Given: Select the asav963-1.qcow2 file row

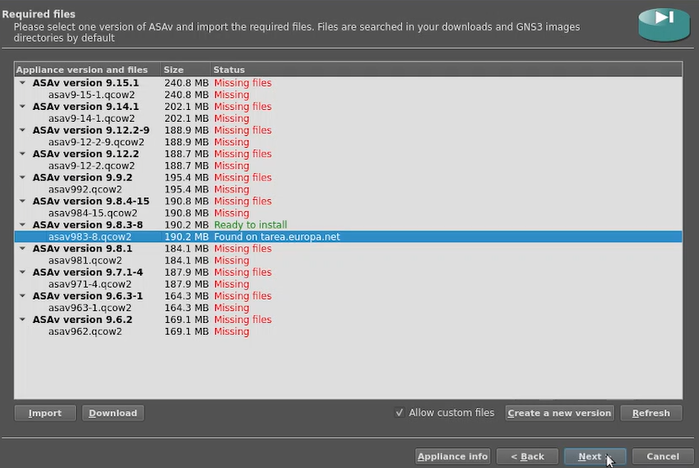Looking at the screenshot, I should tap(348, 308).
